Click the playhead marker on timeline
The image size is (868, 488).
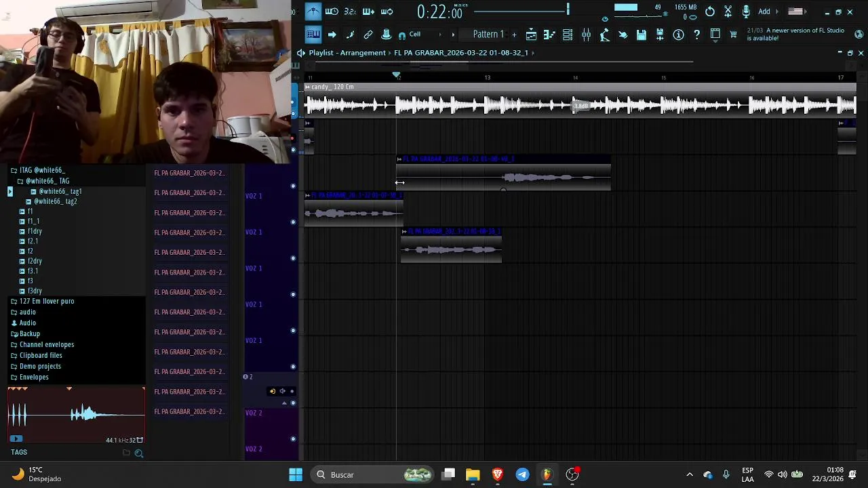(397, 75)
